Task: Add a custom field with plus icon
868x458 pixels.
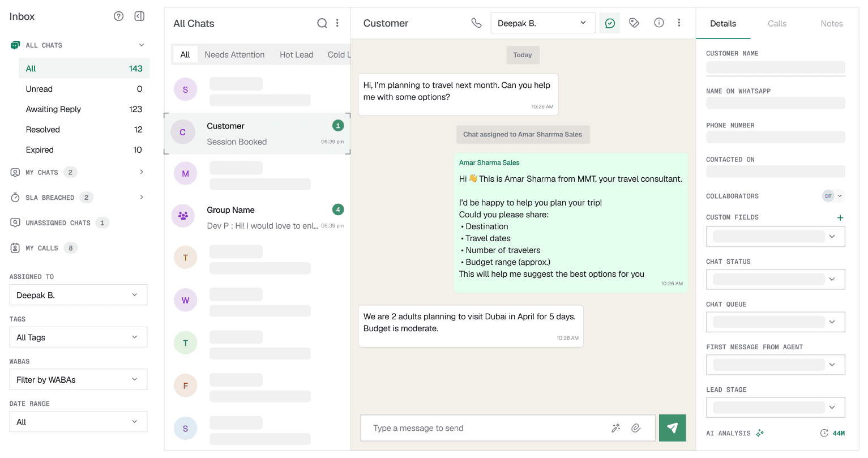Action: tap(840, 217)
